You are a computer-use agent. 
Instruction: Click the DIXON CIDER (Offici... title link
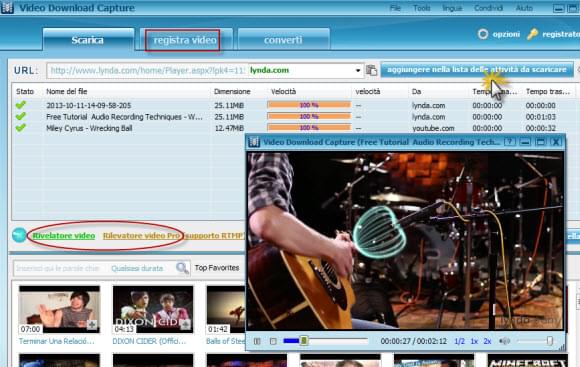coord(149,341)
